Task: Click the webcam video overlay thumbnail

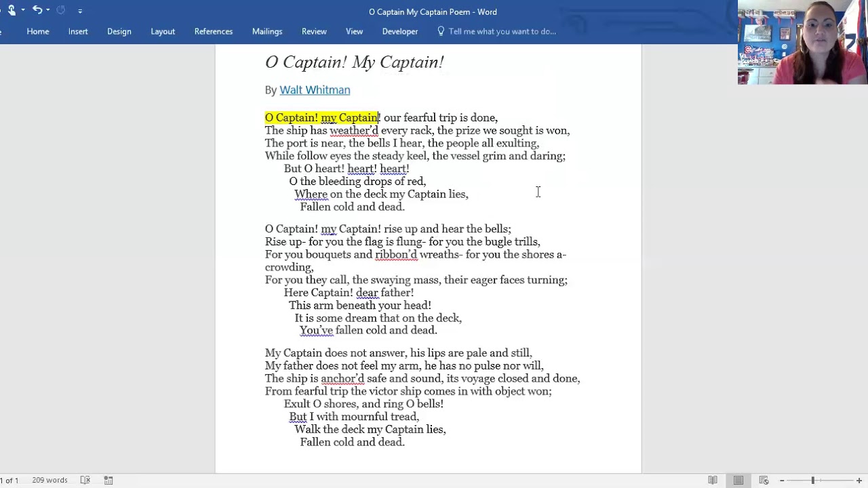Action: tap(803, 42)
